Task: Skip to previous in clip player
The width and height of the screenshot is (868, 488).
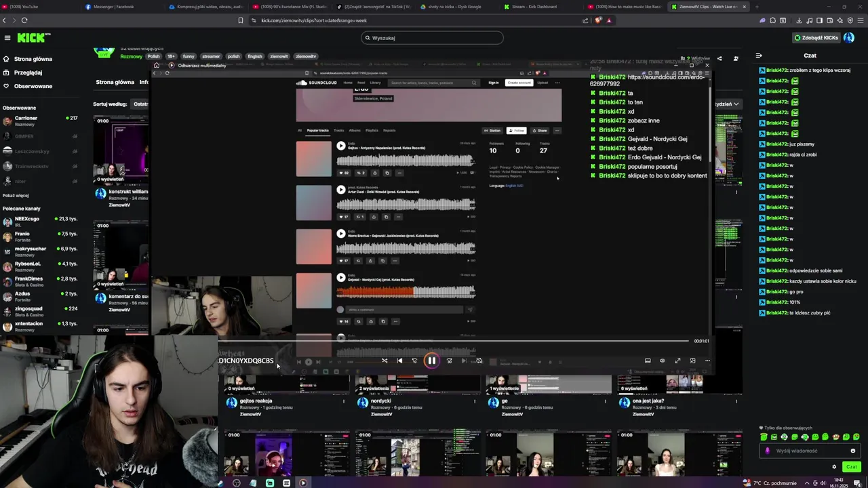Action: coord(399,361)
